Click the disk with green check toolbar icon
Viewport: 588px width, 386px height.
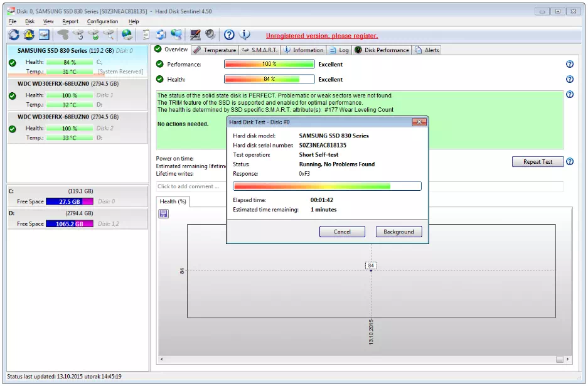[x=94, y=35]
